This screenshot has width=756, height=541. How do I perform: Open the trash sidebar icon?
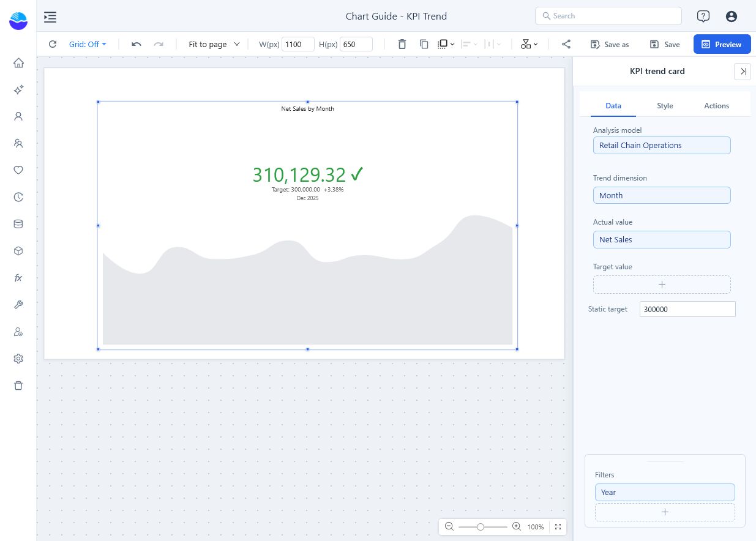pos(18,386)
